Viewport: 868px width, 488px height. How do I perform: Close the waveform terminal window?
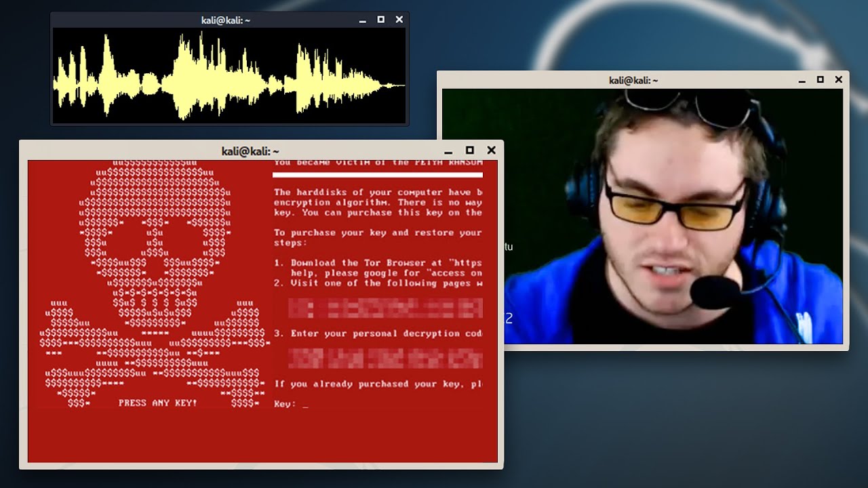[399, 20]
